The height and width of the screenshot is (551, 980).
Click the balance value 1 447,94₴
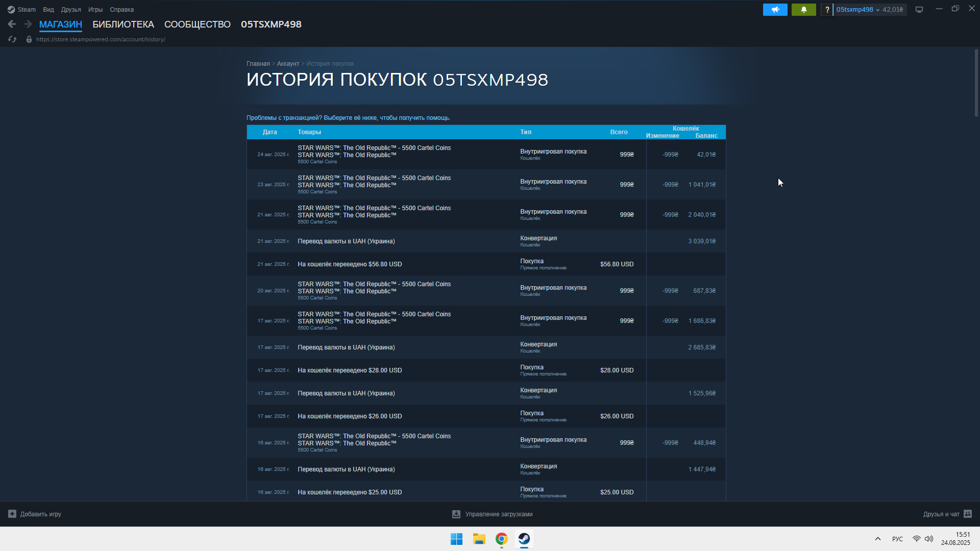click(x=702, y=469)
